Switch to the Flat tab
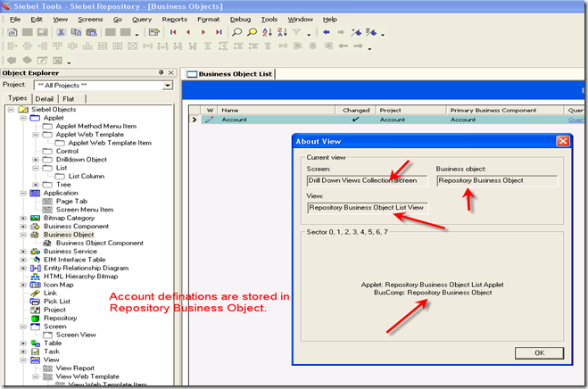 point(68,99)
